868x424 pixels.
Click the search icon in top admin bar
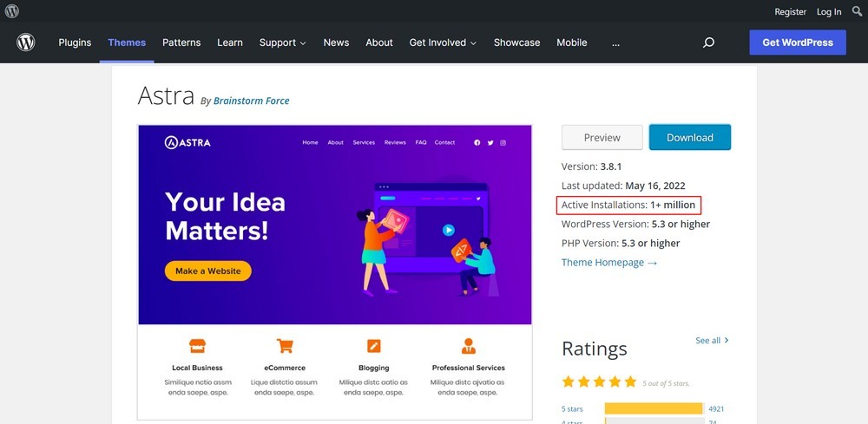[x=858, y=11]
